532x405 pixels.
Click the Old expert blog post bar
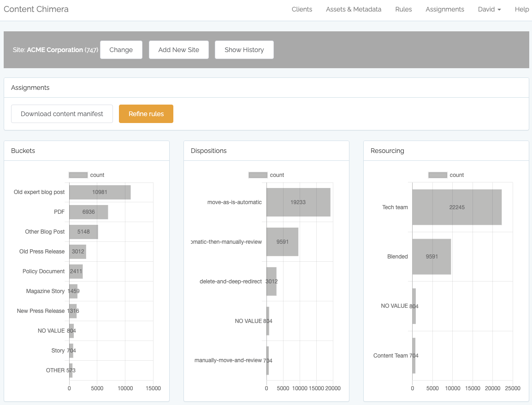(100, 192)
